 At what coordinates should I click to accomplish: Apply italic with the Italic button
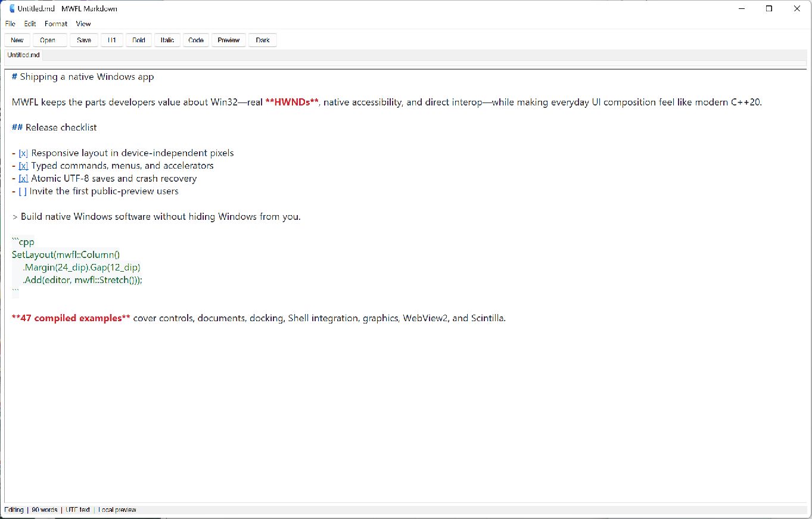tap(167, 40)
